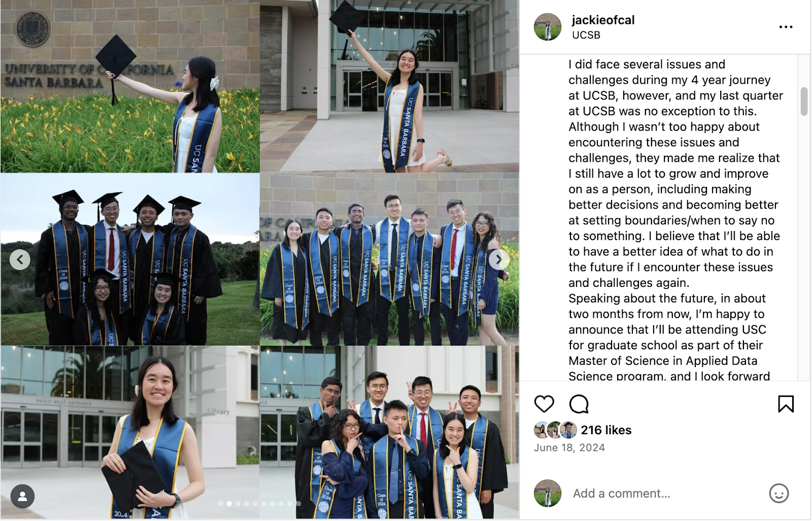This screenshot has height=521, width=812.
Task: Show tagged people via the person icon
Action: (22, 496)
